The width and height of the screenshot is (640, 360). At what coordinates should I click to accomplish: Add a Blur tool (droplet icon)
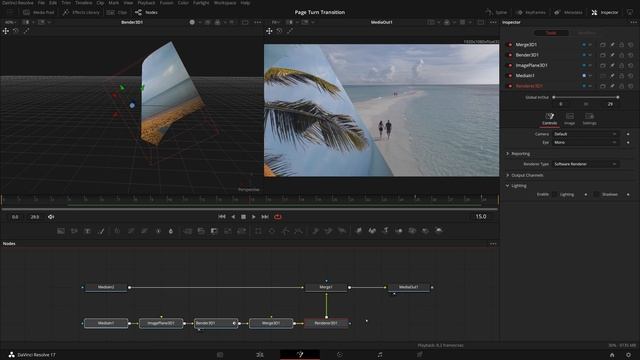171,231
